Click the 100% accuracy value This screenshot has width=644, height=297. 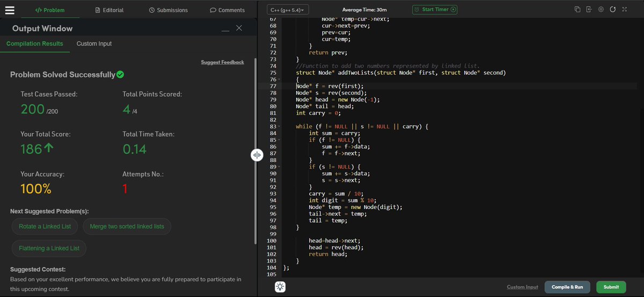point(36,189)
